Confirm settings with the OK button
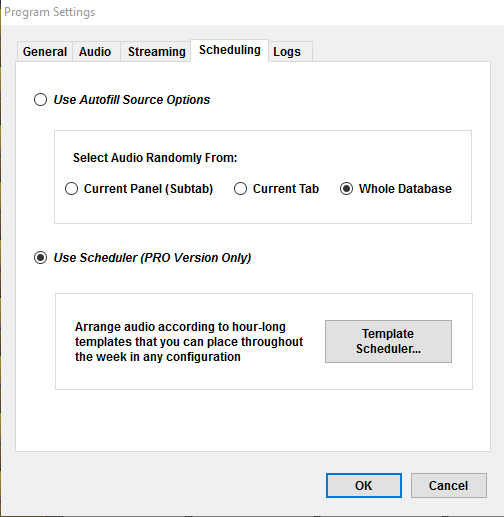This screenshot has height=517, width=504. (364, 485)
